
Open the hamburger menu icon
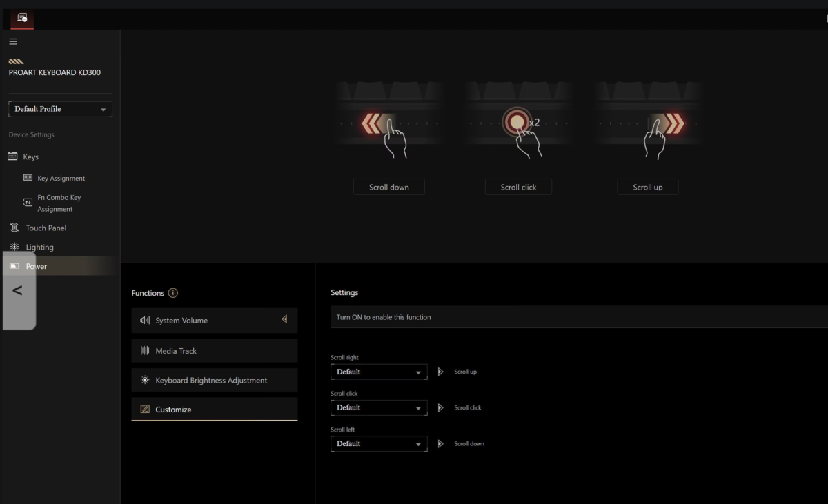12,42
